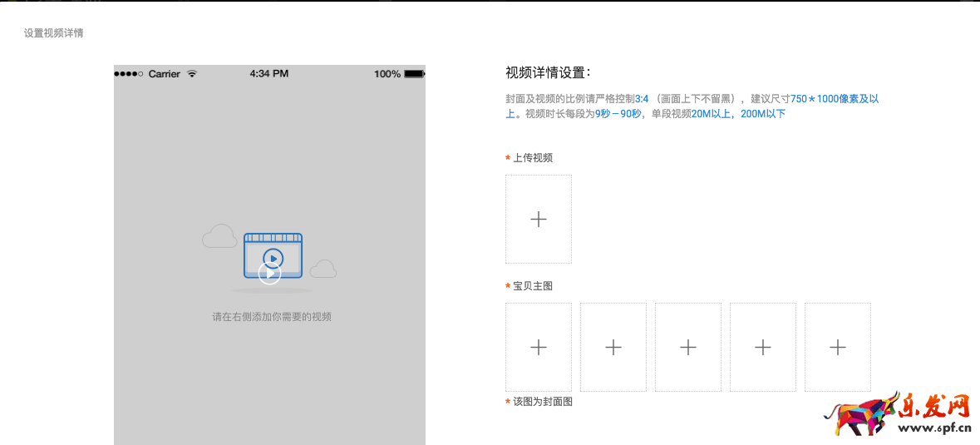Image resolution: width=980 pixels, height=445 pixels.
Task: Click the 请在右侧添加你需要的视频 placeholder text
Action: [272, 317]
